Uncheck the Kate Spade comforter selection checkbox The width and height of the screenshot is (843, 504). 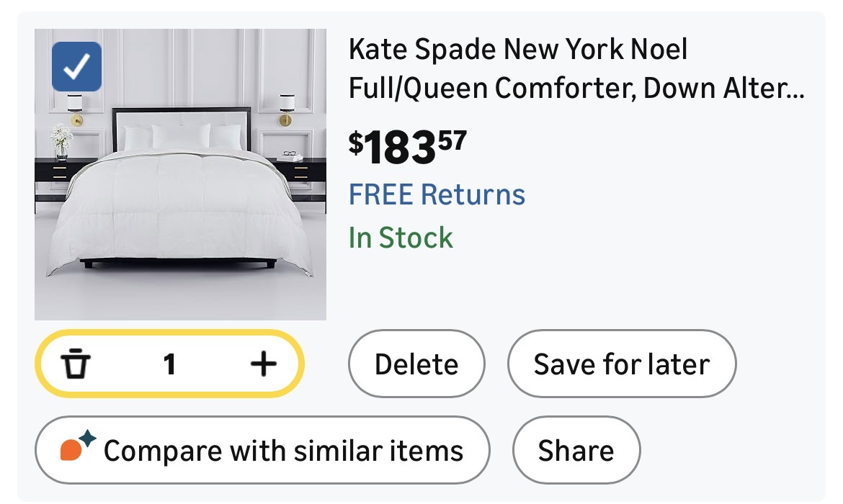click(x=76, y=67)
